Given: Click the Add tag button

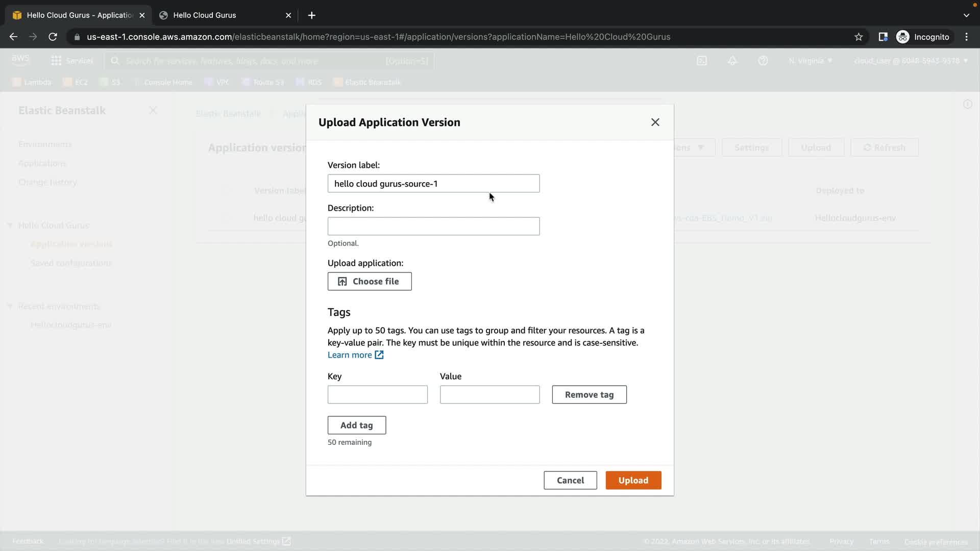Looking at the screenshot, I should point(356,425).
